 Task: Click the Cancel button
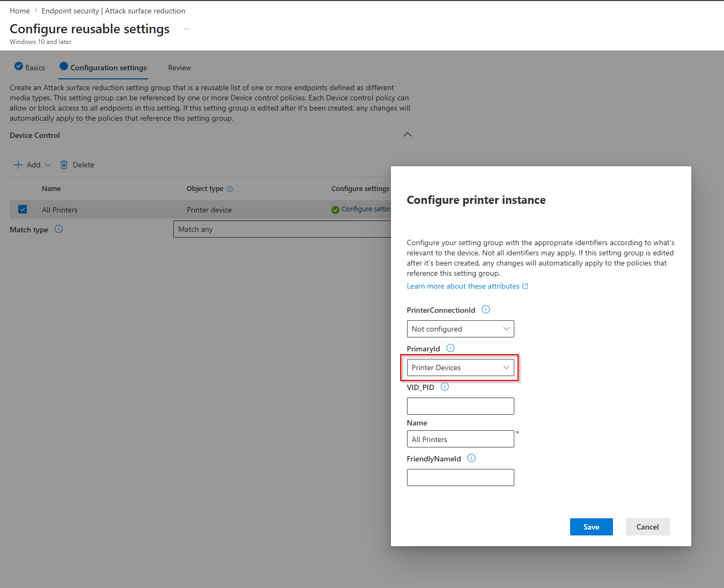point(647,527)
